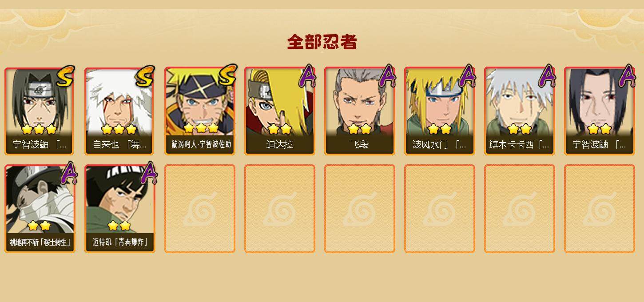Click the A rank badge on 飞段
This screenshot has height=302, width=644.
(387, 76)
